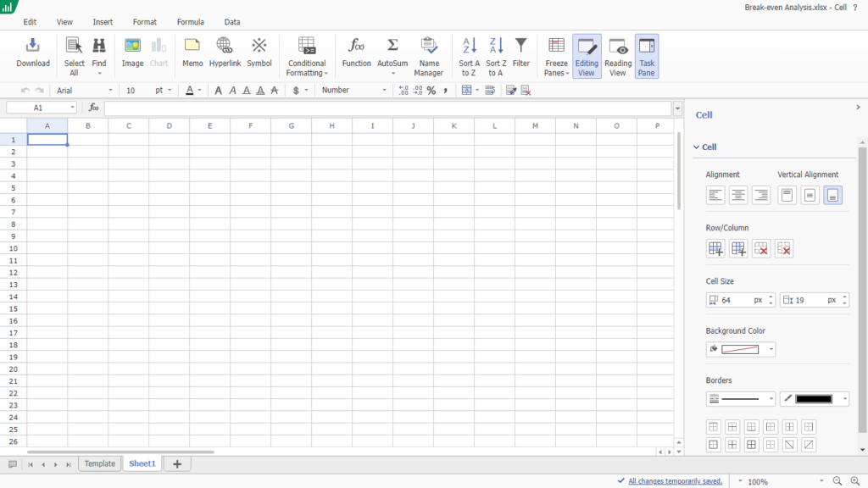Click the wrap text icon
The image size is (868, 488).
[x=490, y=90]
